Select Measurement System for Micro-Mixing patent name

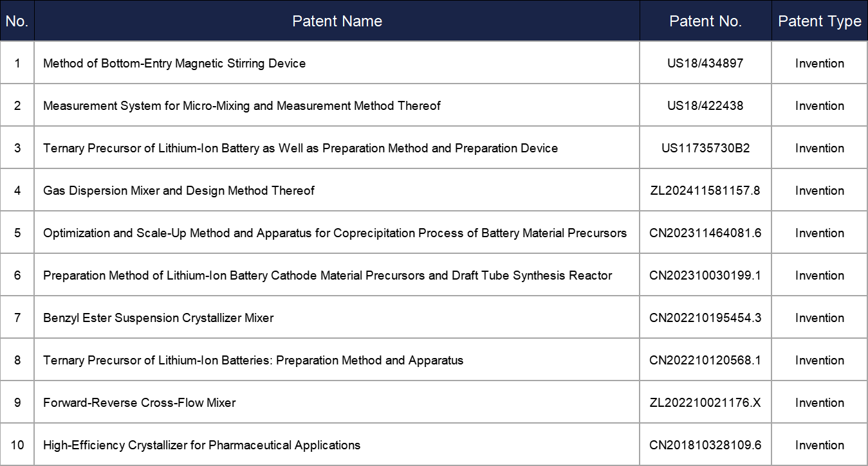click(241, 105)
